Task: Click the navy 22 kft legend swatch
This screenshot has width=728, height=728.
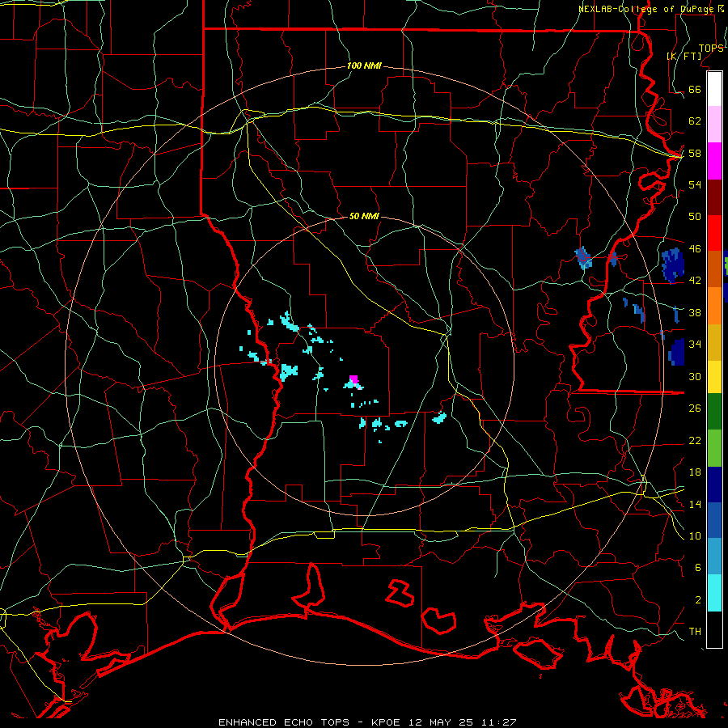Action: [x=714, y=485]
